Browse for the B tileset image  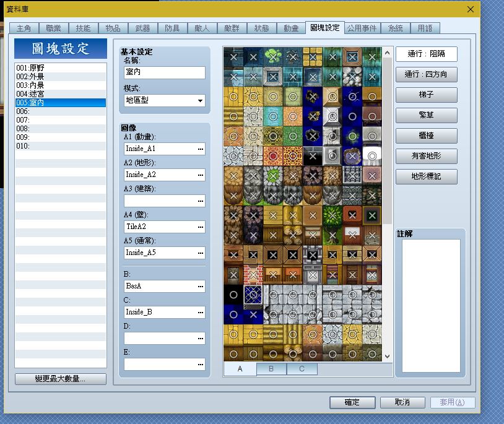click(x=201, y=286)
